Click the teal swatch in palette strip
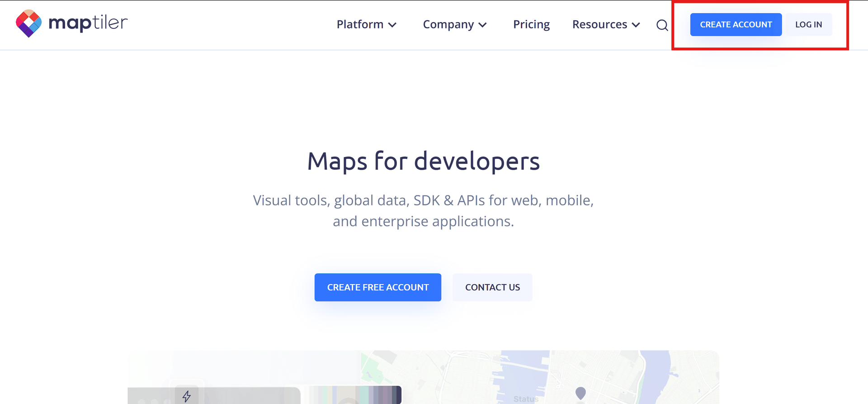 [364, 395]
